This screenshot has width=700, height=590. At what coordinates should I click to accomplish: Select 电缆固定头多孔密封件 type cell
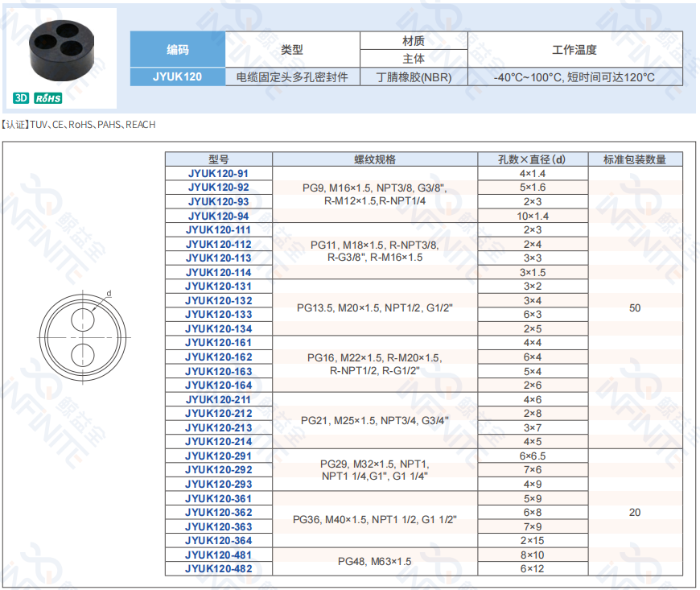[x=292, y=76]
